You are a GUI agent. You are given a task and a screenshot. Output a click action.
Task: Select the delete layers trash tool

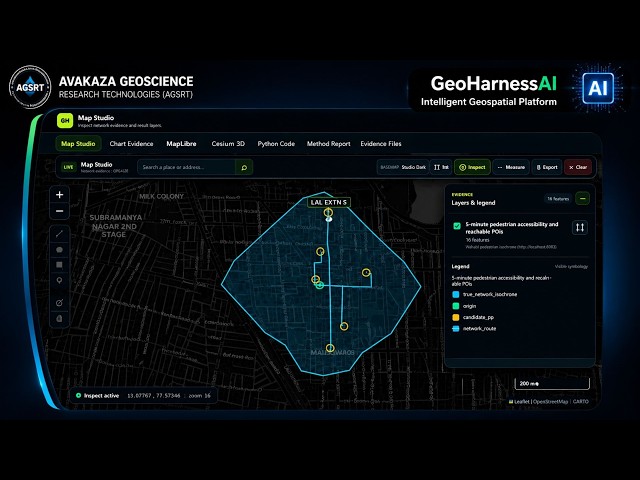coord(59,318)
